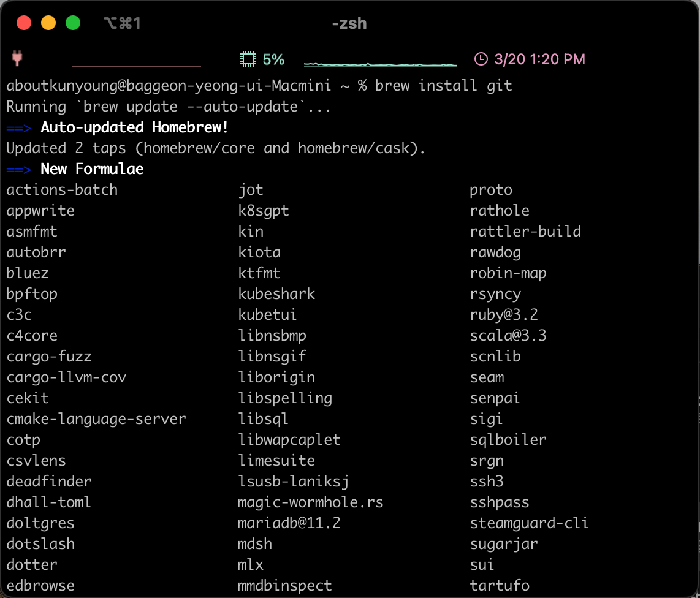Click the formula name 'k8sgpt'

tap(264, 211)
